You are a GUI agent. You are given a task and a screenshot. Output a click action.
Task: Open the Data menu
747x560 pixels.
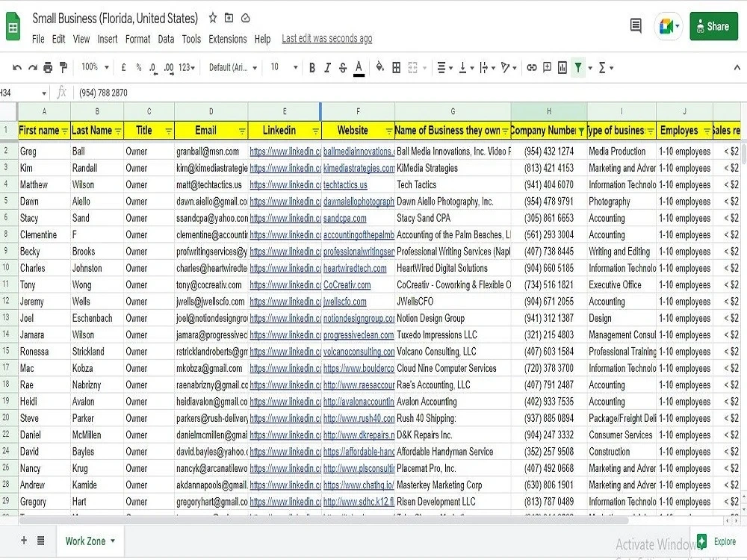166,39
